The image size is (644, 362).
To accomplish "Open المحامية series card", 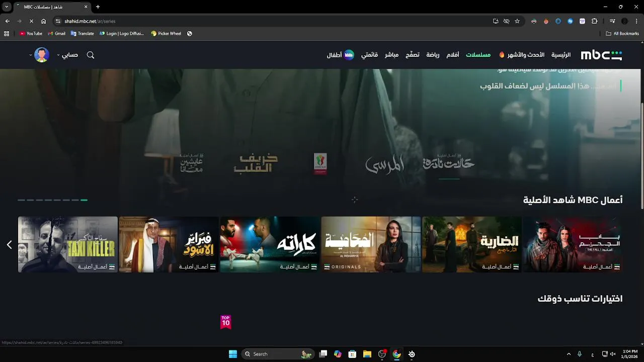I will coord(371,244).
